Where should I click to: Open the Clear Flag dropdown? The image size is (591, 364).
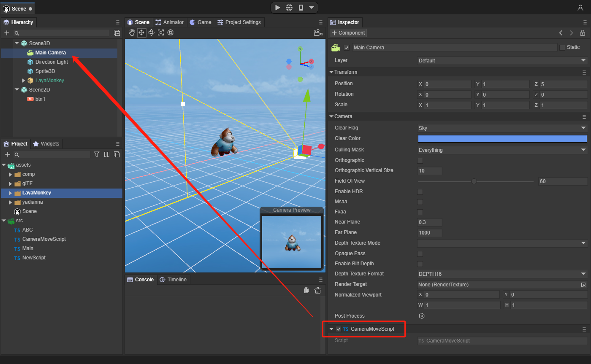point(502,128)
